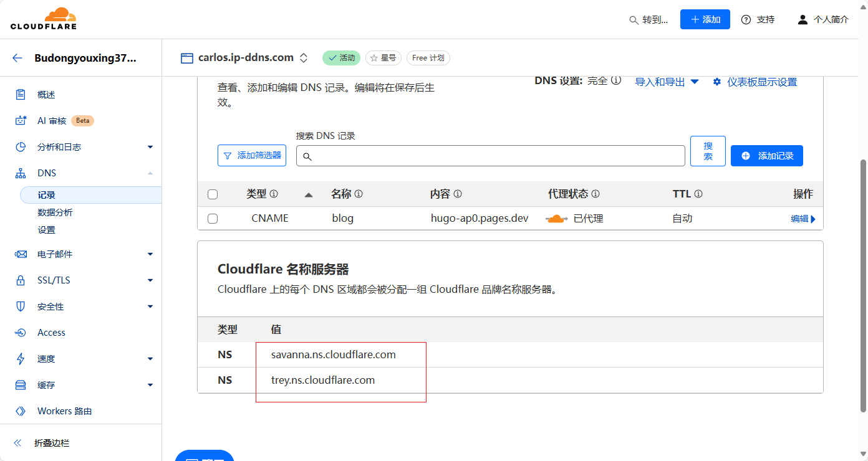Sort by type using the triangle arrow

coord(308,195)
